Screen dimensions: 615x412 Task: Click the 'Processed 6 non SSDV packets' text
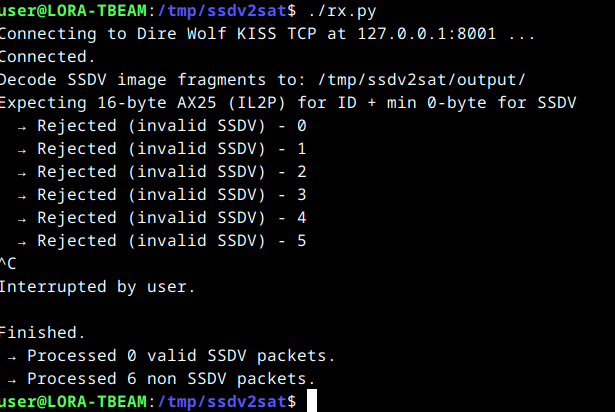170,379
